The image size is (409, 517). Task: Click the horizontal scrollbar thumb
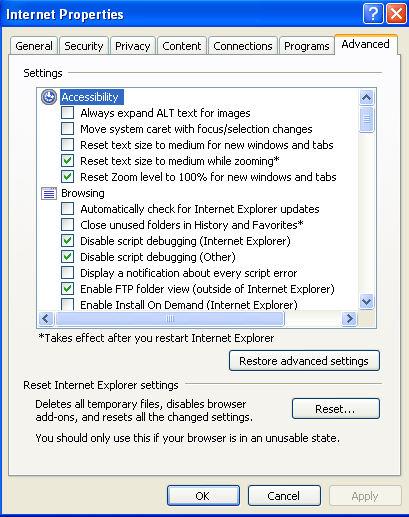[x=170, y=318]
